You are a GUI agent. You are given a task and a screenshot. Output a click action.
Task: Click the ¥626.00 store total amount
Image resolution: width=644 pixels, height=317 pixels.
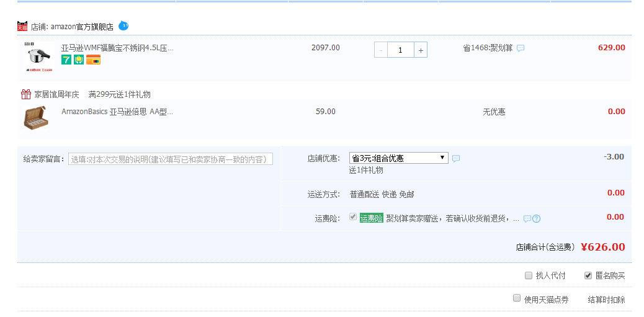603,247
